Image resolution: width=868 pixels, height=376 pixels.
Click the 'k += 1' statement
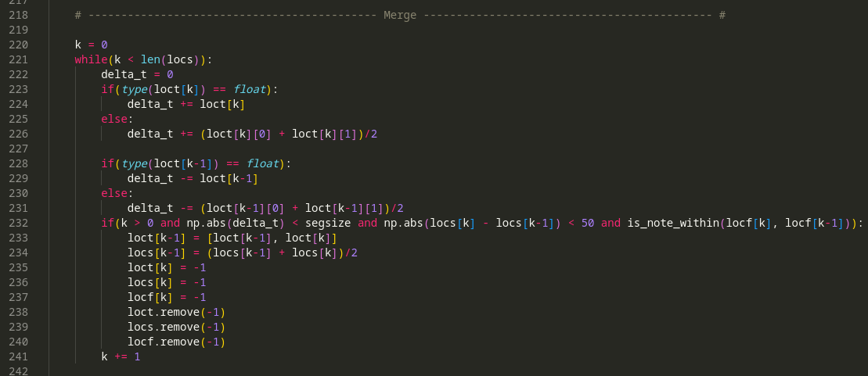(x=121, y=357)
